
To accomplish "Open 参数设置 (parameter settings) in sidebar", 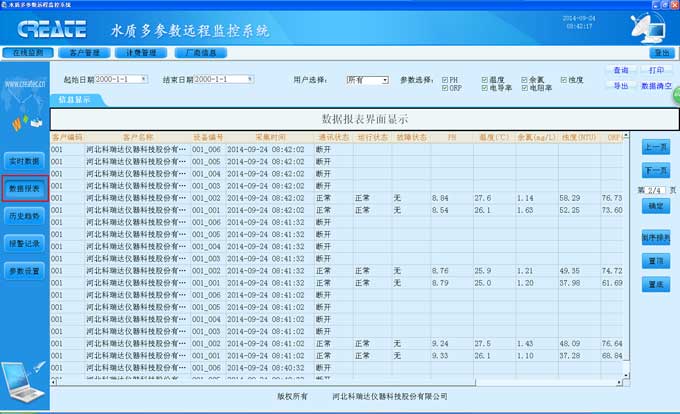I will (24, 271).
